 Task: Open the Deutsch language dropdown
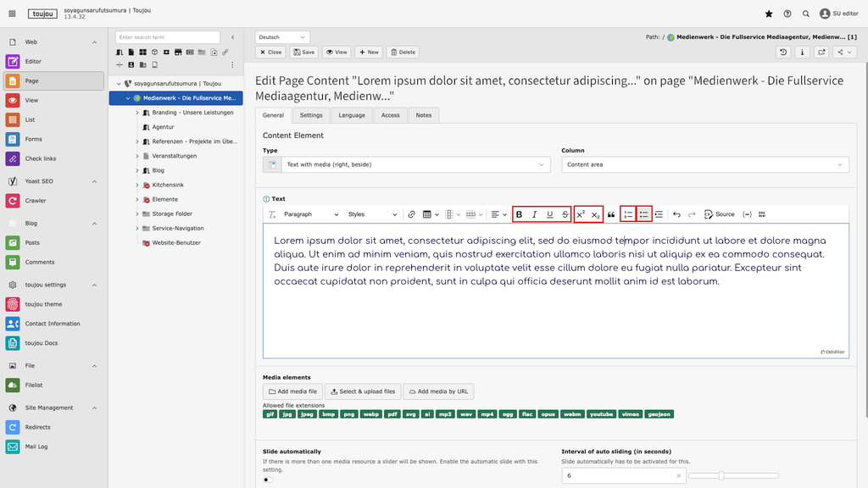click(281, 37)
